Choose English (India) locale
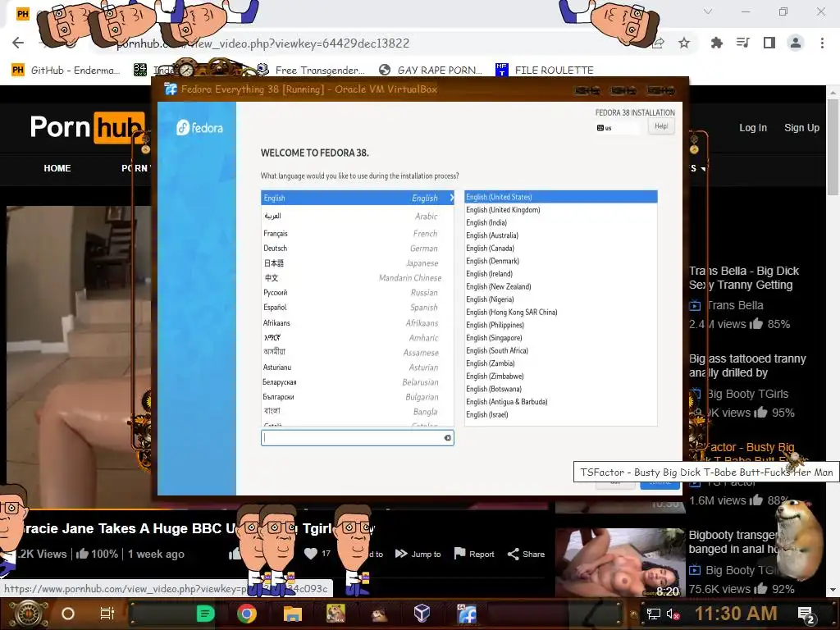Viewport: 840px width, 630px height. [x=561, y=223]
